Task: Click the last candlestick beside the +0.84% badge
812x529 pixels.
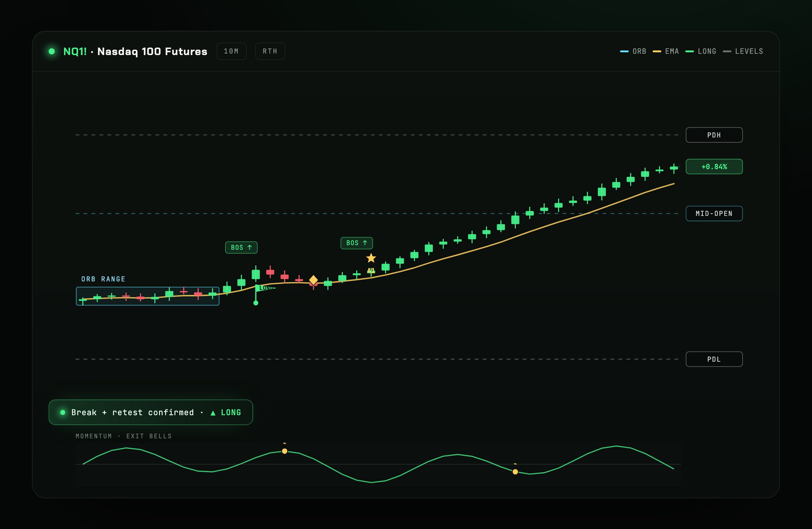Action: [674, 168]
